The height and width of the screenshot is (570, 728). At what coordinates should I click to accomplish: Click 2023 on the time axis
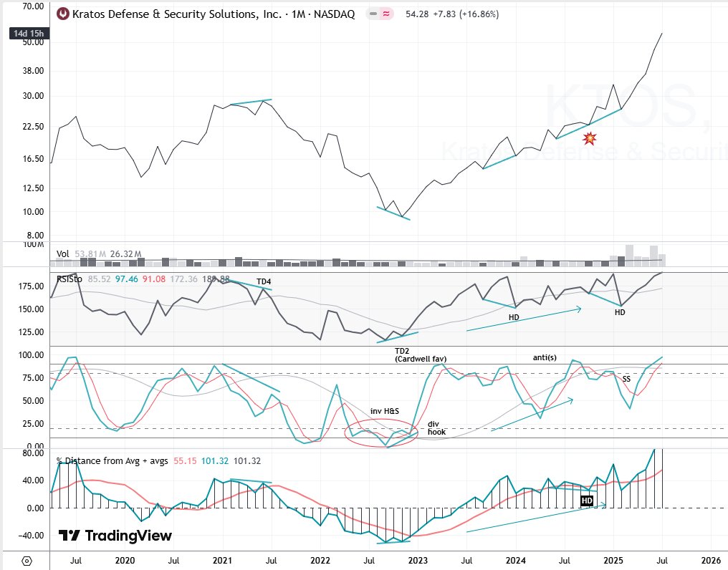click(418, 560)
